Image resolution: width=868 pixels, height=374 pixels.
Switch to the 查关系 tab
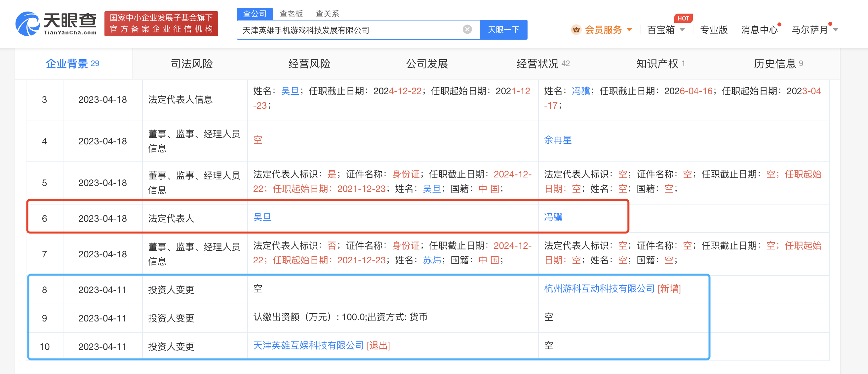[x=327, y=14]
